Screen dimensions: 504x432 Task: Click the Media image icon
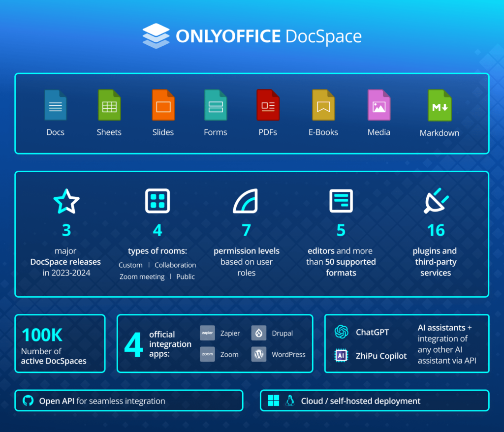[x=378, y=105]
